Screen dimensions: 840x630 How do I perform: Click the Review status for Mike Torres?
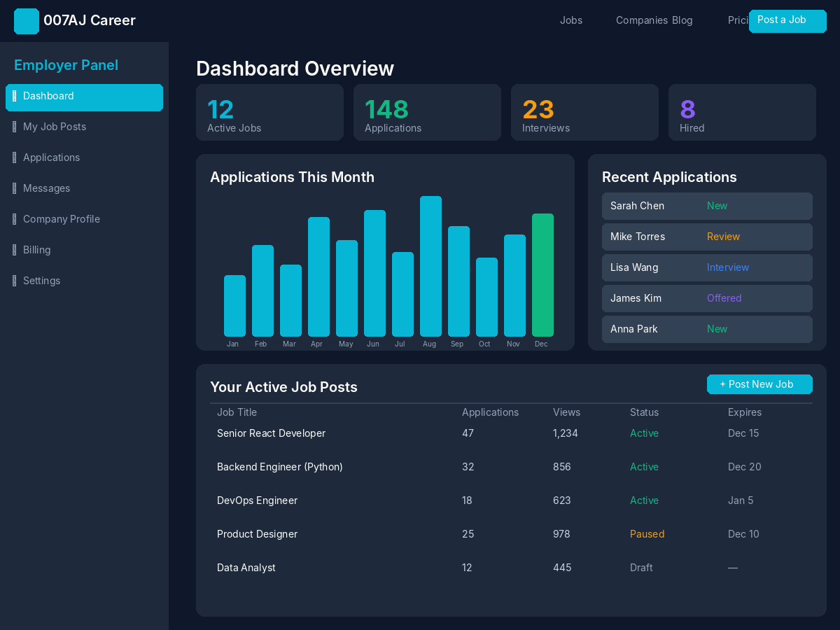point(723,237)
